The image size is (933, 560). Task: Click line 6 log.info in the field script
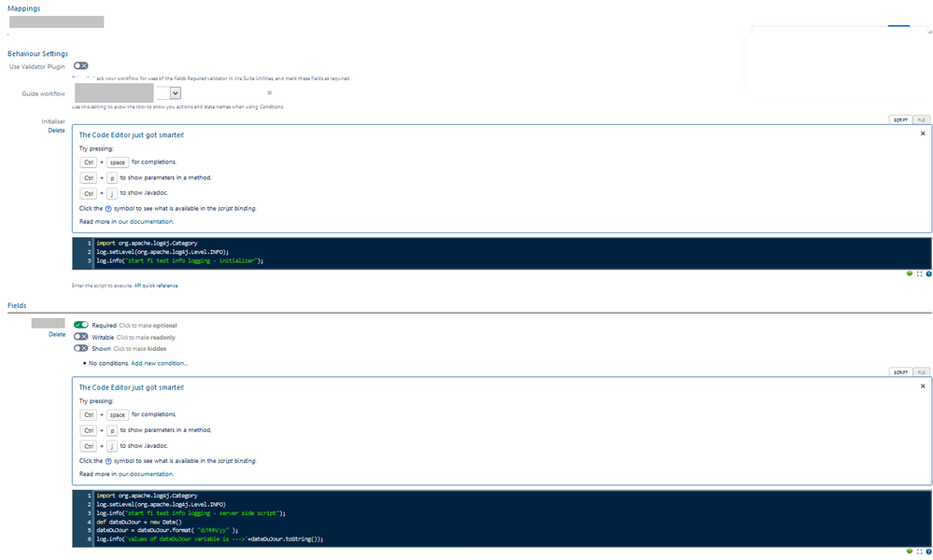[x=209, y=539]
